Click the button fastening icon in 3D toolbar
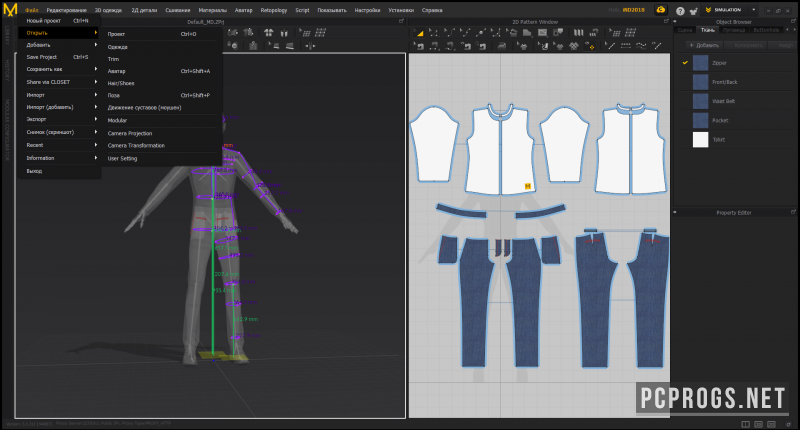Viewport: 800px width, 430px height. [233, 46]
